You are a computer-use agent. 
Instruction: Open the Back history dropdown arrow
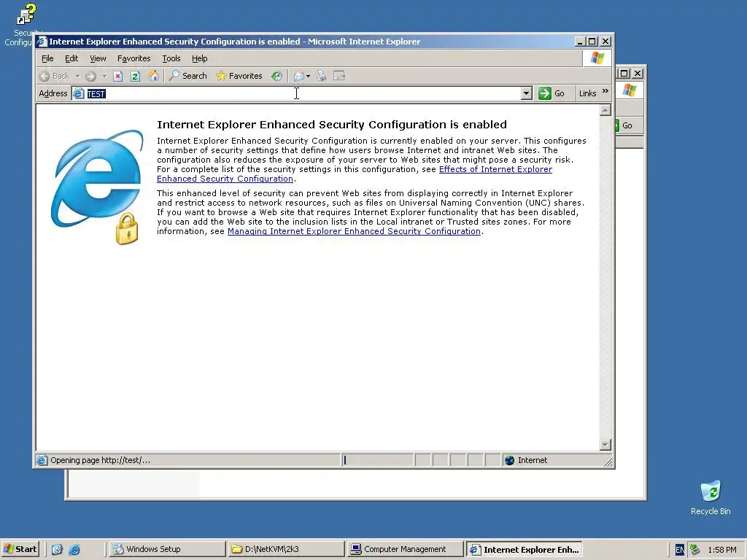point(77,76)
